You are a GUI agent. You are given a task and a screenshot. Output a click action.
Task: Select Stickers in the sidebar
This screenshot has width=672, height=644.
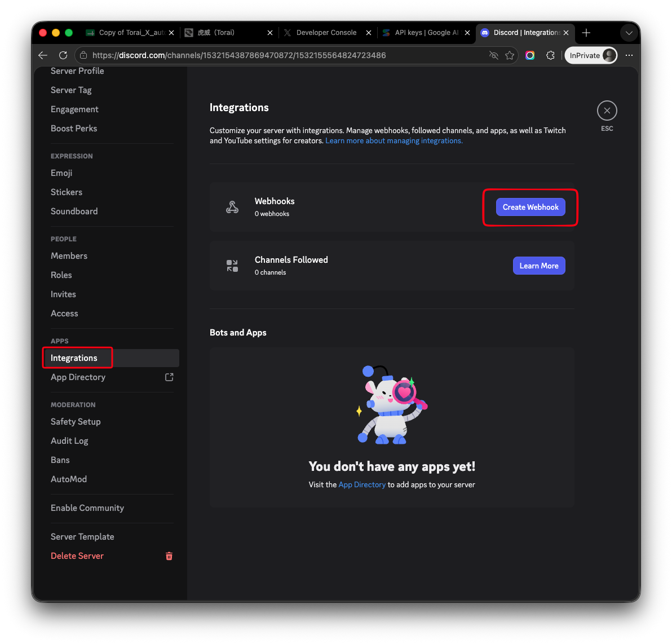pyautogui.click(x=67, y=192)
